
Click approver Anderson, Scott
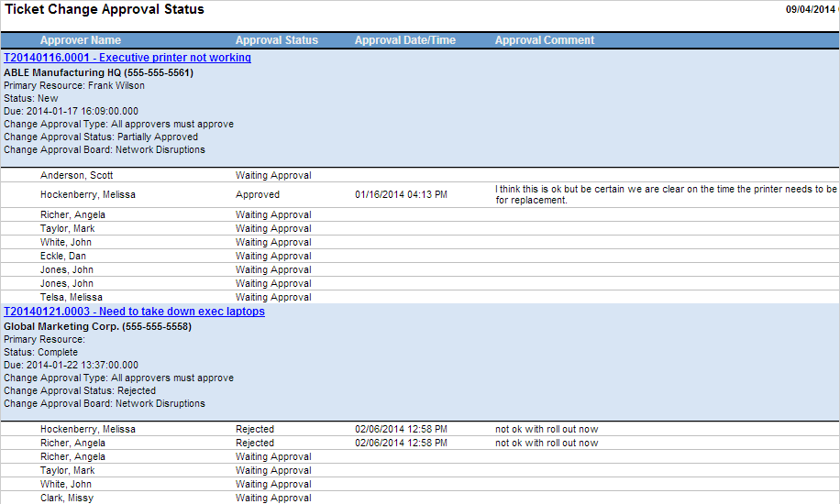(77, 175)
